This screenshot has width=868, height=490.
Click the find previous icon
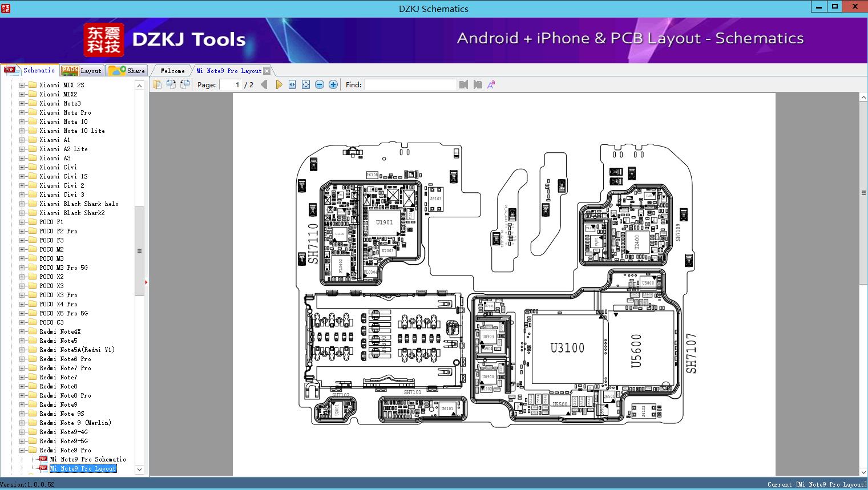coord(463,84)
